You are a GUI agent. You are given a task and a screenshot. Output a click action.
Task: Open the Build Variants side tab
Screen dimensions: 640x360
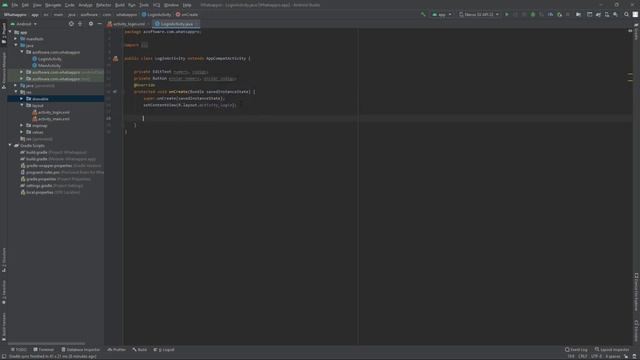tap(4, 327)
